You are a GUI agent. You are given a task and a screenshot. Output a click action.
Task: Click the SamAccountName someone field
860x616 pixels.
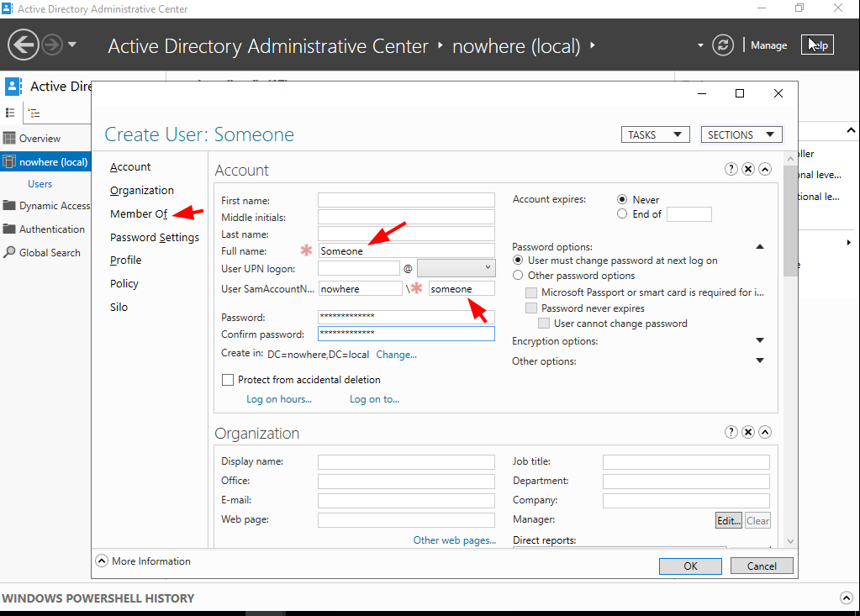[462, 289]
